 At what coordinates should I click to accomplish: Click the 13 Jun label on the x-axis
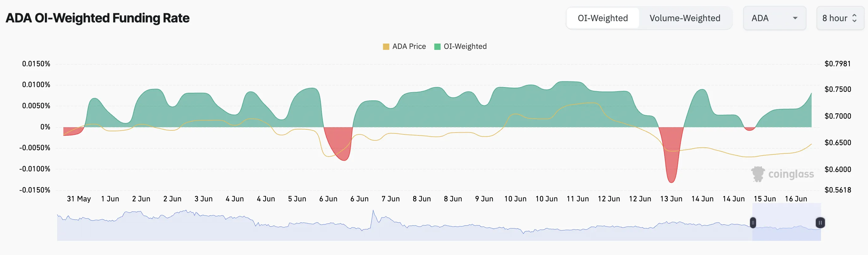(671, 199)
